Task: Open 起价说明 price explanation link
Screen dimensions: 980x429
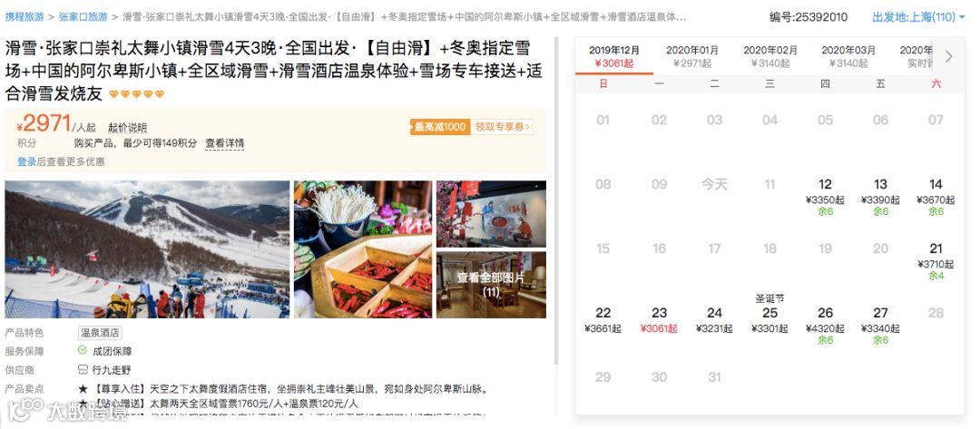Action: (x=128, y=128)
